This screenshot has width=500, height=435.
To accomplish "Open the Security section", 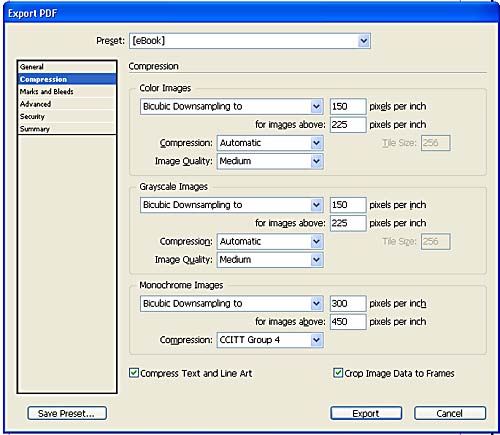I will pyautogui.click(x=67, y=116).
